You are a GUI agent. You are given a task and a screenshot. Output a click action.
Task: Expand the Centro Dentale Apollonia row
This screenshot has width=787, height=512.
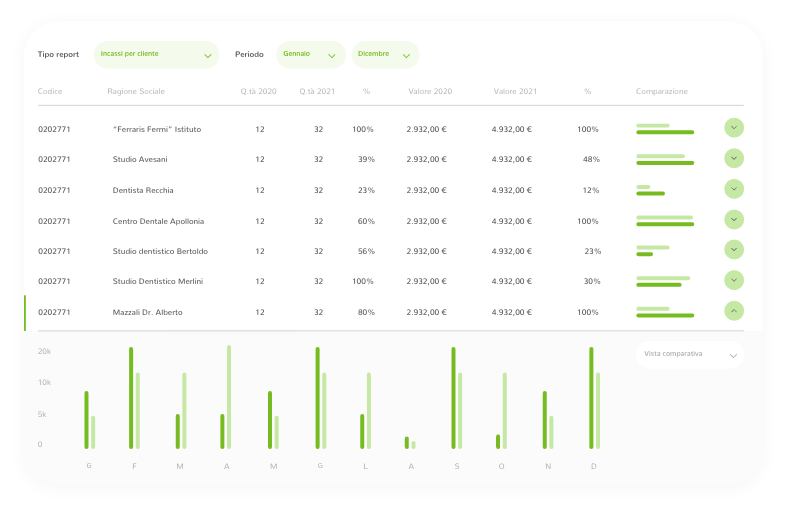tap(734, 220)
